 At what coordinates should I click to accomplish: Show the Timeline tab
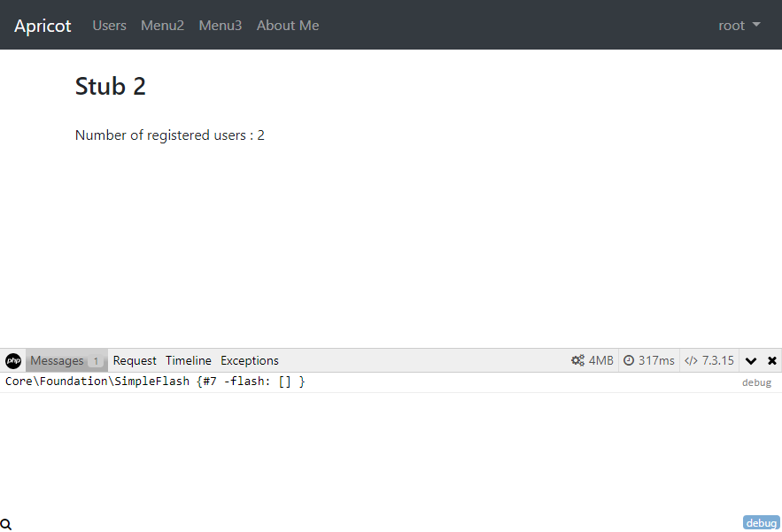pyautogui.click(x=189, y=360)
